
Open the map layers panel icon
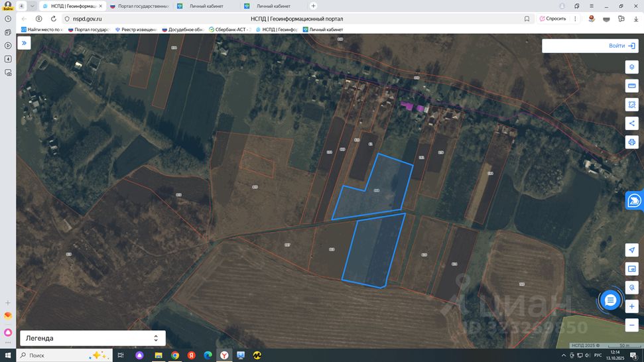tap(631, 67)
